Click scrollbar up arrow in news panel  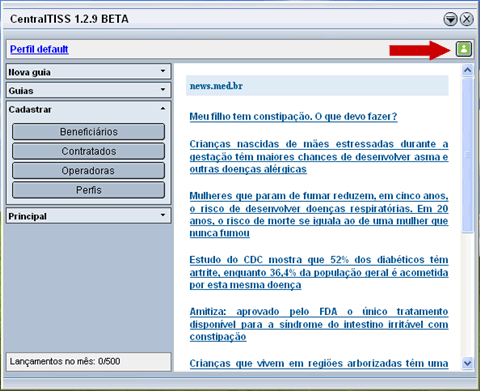[x=468, y=70]
